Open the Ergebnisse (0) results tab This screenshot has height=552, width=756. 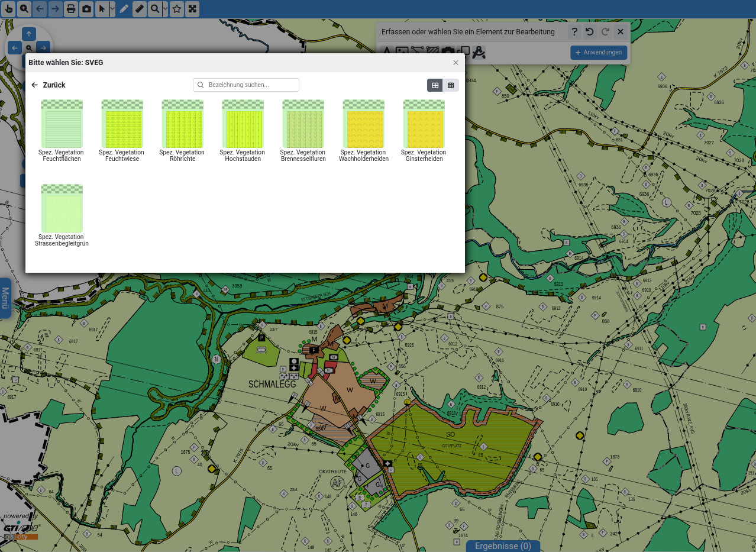[x=503, y=546]
